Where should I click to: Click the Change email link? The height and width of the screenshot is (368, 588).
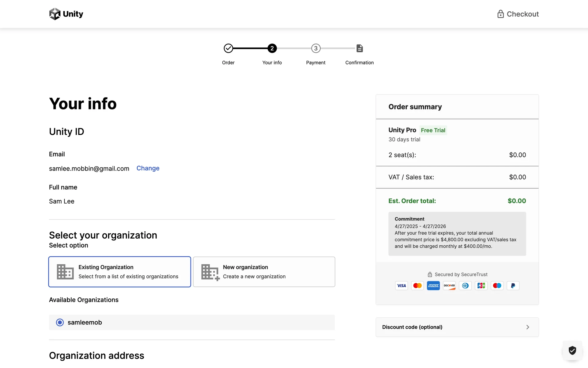(148, 168)
